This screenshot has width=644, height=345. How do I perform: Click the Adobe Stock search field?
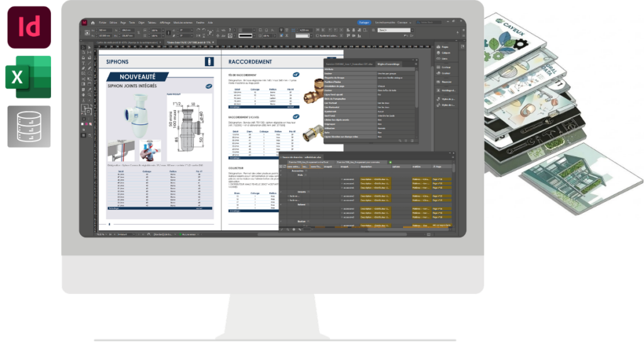pos(429,22)
